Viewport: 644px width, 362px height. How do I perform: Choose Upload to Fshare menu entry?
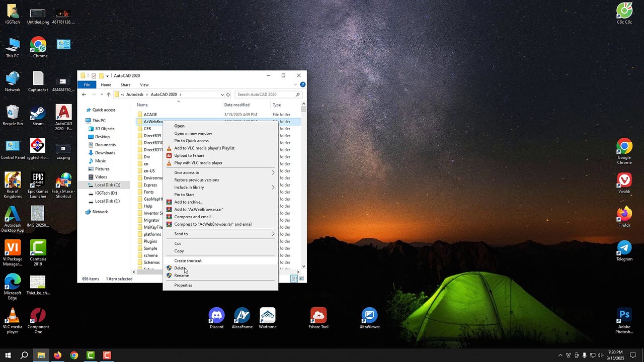tap(220, 155)
